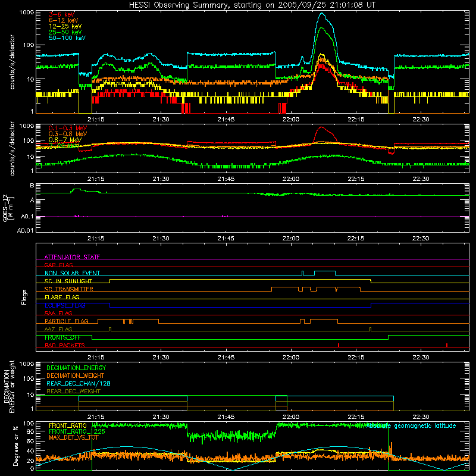Click the SC_TRANSMITTER flag label
The height and width of the screenshot is (476, 476).
pyautogui.click(x=68, y=289)
